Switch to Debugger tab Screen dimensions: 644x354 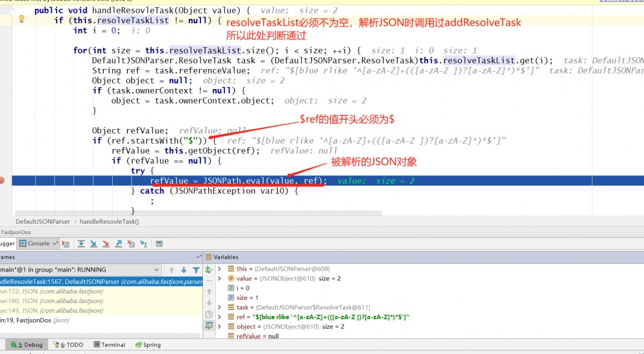[7, 244]
